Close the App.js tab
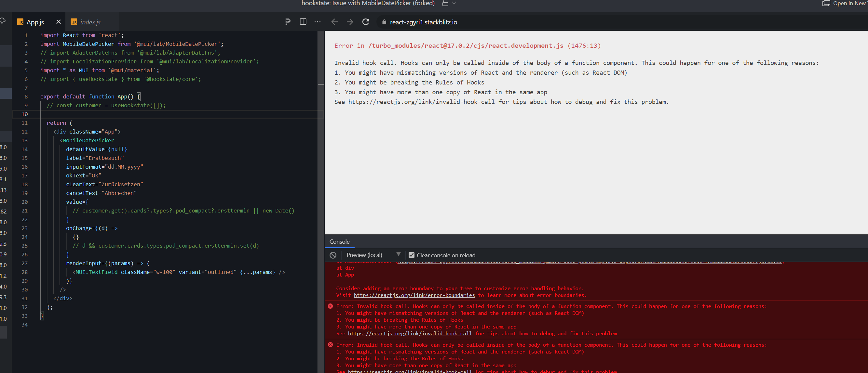The image size is (868, 373). pyautogui.click(x=58, y=21)
